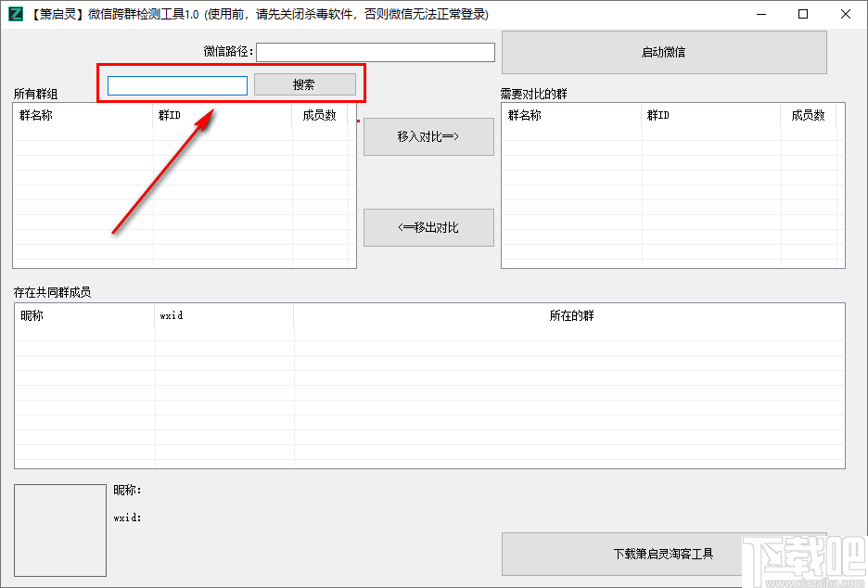Click the <=移出对比 remove button

[428, 227]
